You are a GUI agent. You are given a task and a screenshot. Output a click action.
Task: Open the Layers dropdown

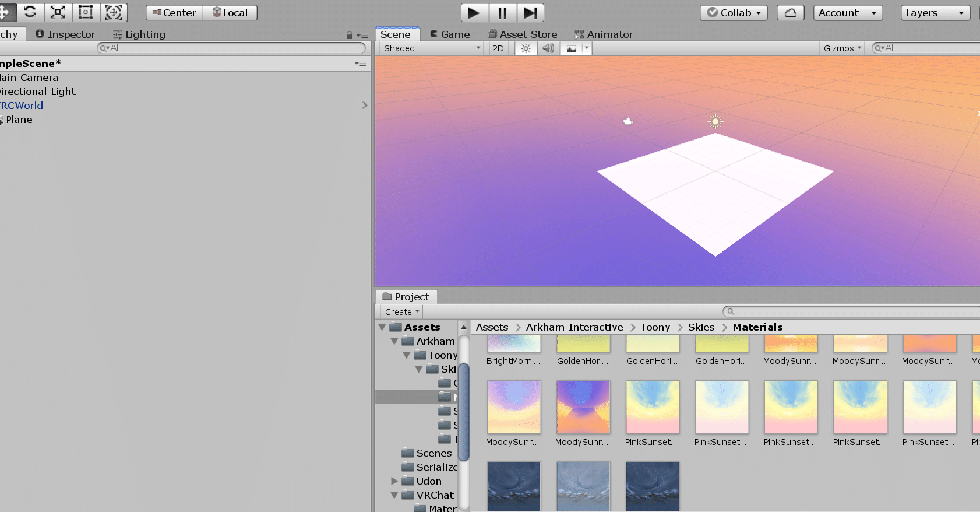pyautogui.click(x=935, y=13)
